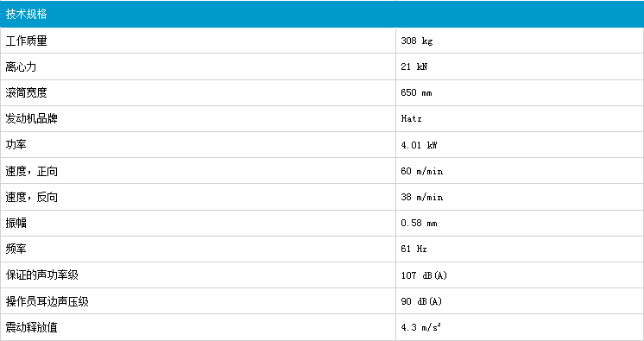
Task: Select the 工作质量 row label
Action: point(26,41)
